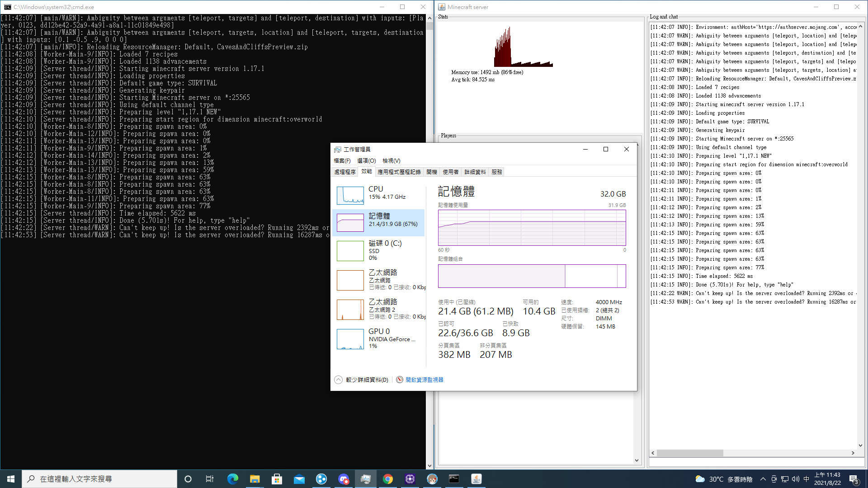This screenshot has height=488, width=868.
Task: Open the 選項(O) Options menu
Action: pos(367,160)
